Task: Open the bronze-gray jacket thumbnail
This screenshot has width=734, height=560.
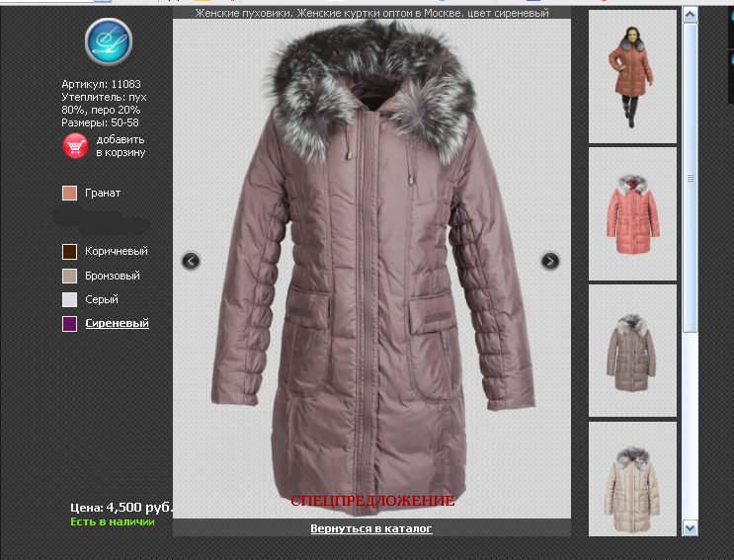Action: pyautogui.click(x=632, y=351)
